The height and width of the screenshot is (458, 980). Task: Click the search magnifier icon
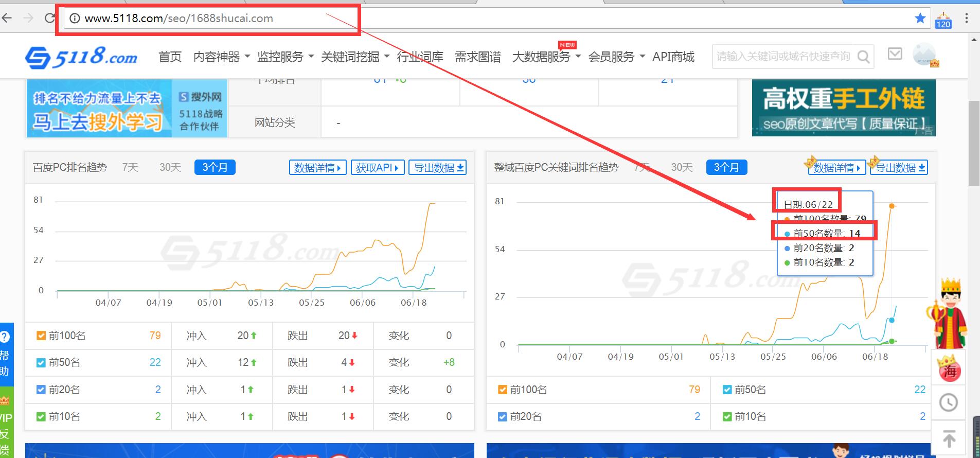click(x=863, y=57)
